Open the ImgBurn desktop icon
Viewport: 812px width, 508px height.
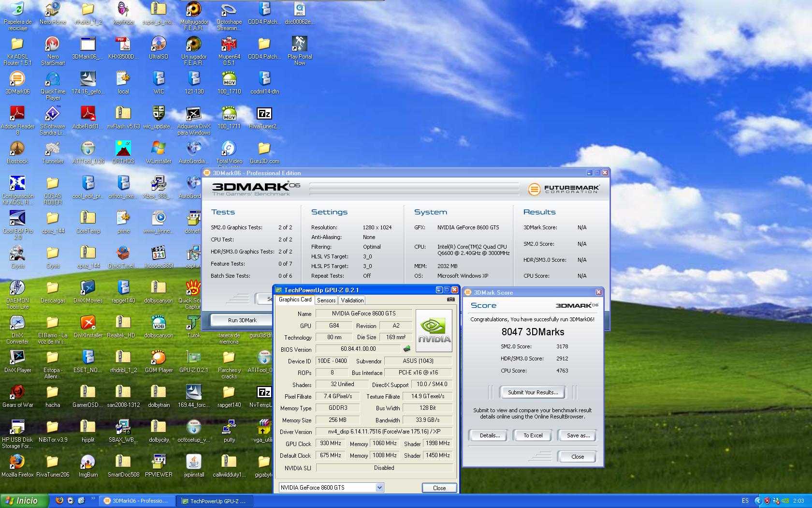click(88, 465)
